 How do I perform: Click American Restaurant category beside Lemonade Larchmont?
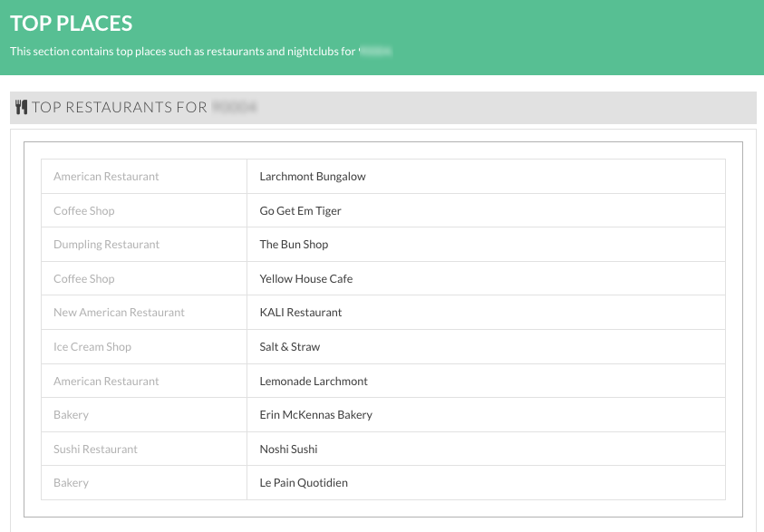106,381
